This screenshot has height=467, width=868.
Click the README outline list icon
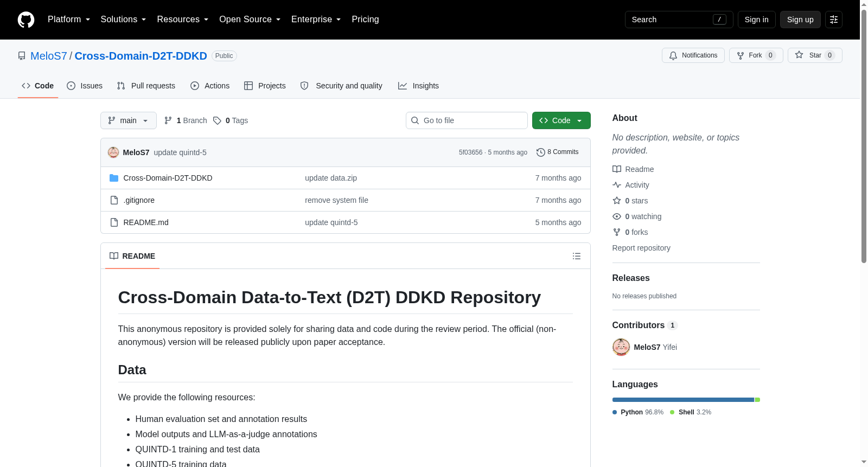coord(577,256)
